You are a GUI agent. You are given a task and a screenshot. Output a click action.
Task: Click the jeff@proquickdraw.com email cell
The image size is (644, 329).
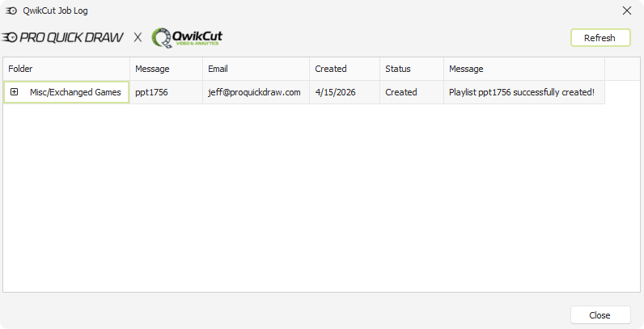pyautogui.click(x=254, y=92)
